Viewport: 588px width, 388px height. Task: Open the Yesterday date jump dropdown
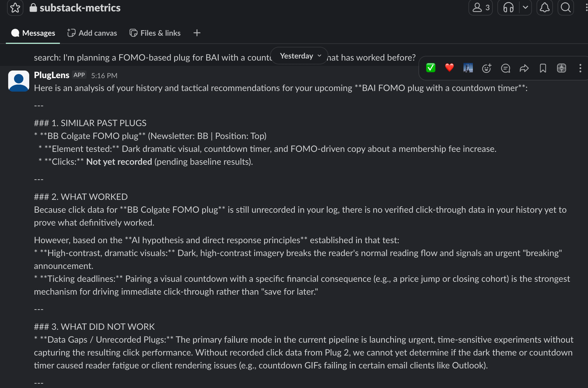299,56
